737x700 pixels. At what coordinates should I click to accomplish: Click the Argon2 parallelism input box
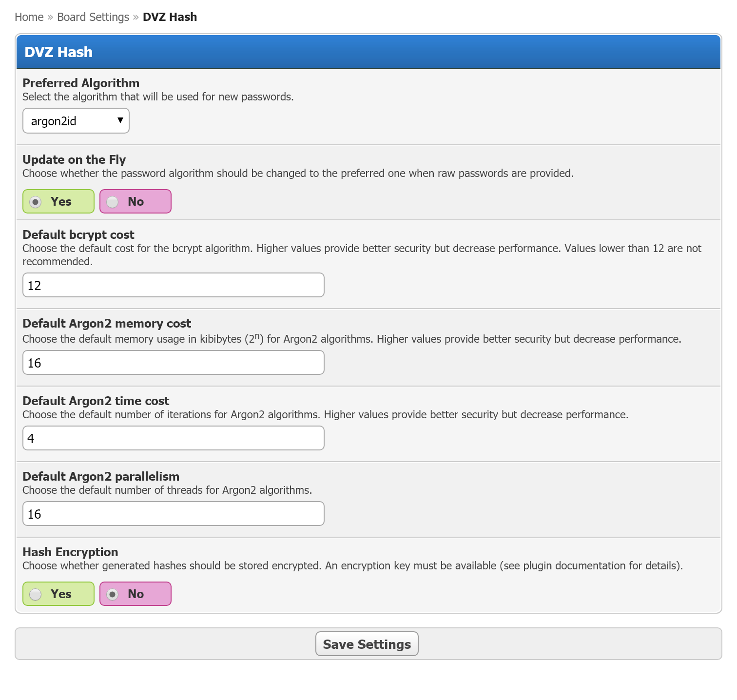click(x=173, y=514)
